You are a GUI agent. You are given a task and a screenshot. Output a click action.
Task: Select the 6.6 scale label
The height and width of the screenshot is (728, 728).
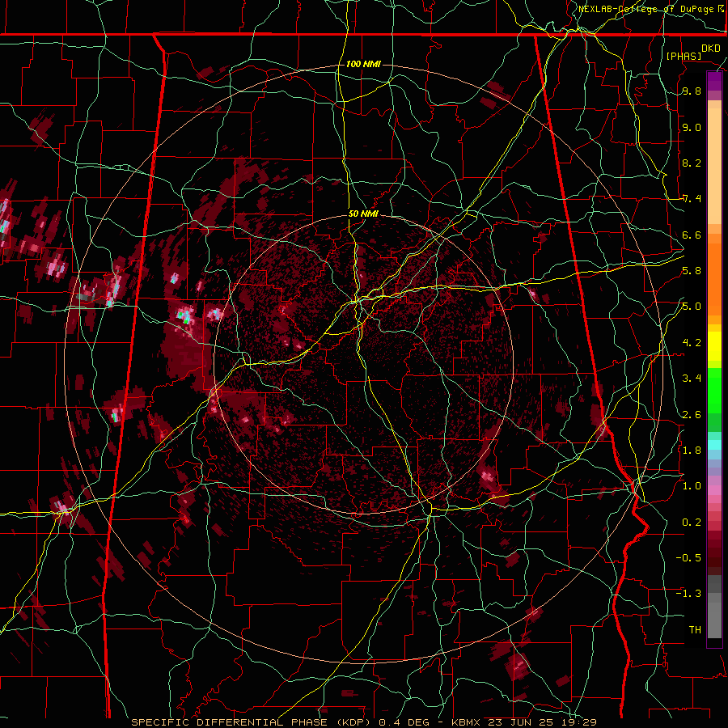pos(692,235)
